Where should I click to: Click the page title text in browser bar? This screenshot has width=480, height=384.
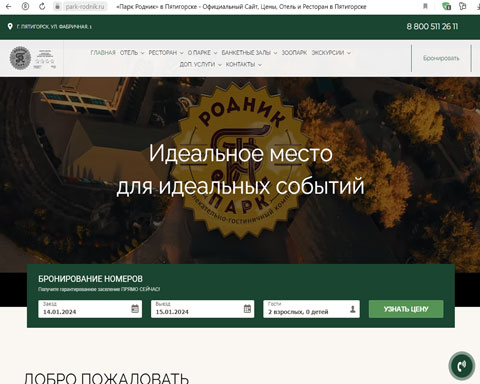241,6
